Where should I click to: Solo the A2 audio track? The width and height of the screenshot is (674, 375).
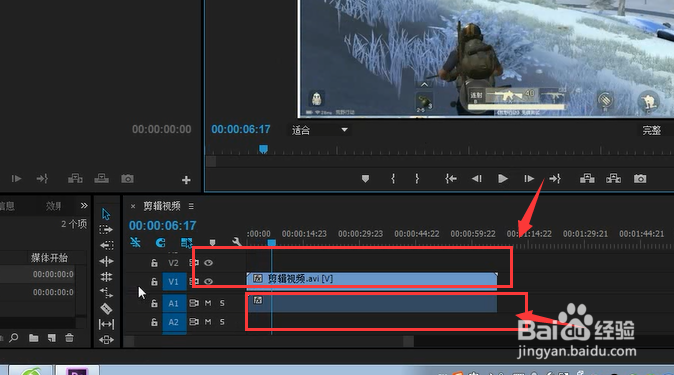(x=222, y=322)
